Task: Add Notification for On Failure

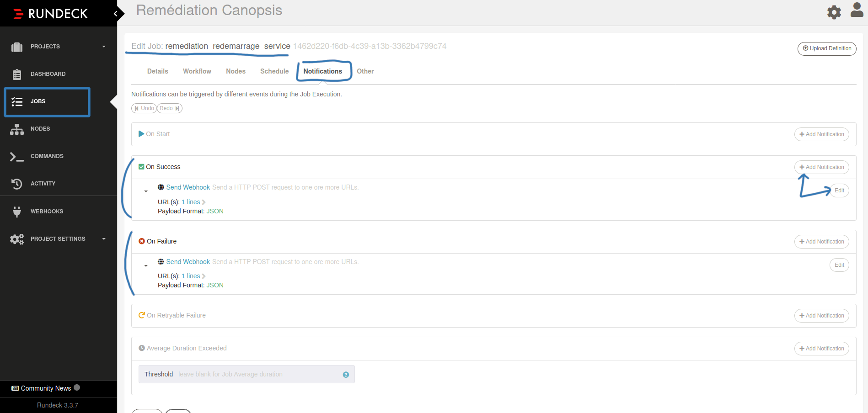Action: pyautogui.click(x=821, y=242)
